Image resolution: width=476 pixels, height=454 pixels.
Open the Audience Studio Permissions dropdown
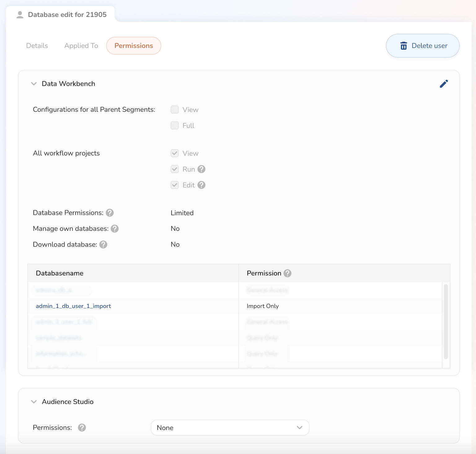[230, 428]
